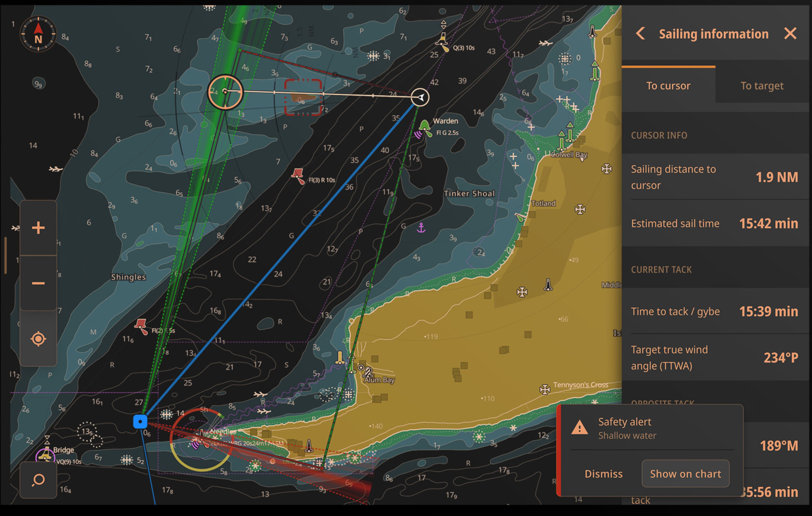This screenshot has width=812, height=516.
Task: Click the Sailing information panel title
Action: pyautogui.click(x=714, y=34)
